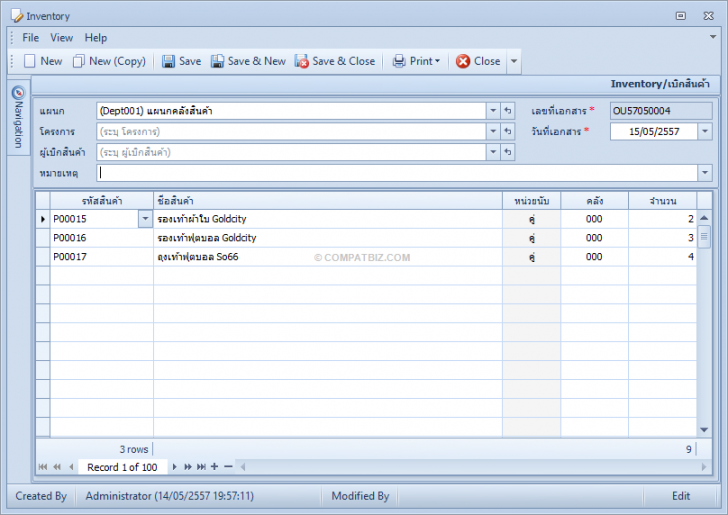The width and height of the screenshot is (728, 515).
Task: Open the โครงการ project dropdown
Action: (493, 131)
